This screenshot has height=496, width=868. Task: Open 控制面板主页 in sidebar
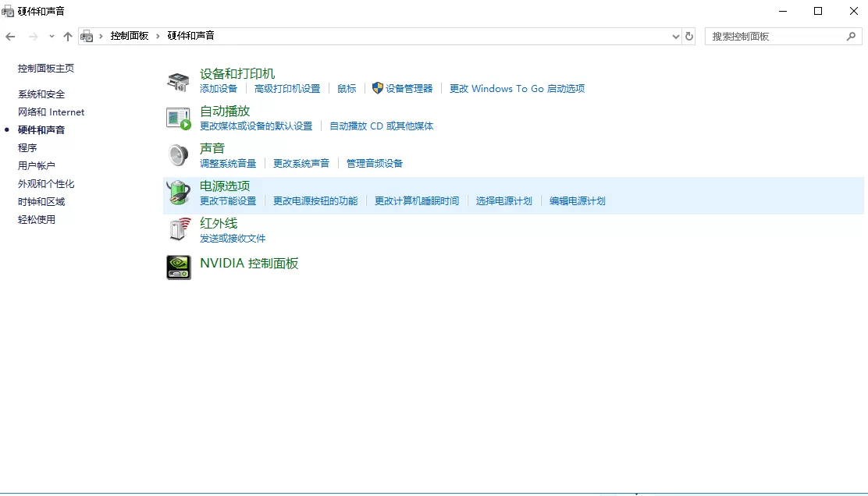(x=46, y=69)
